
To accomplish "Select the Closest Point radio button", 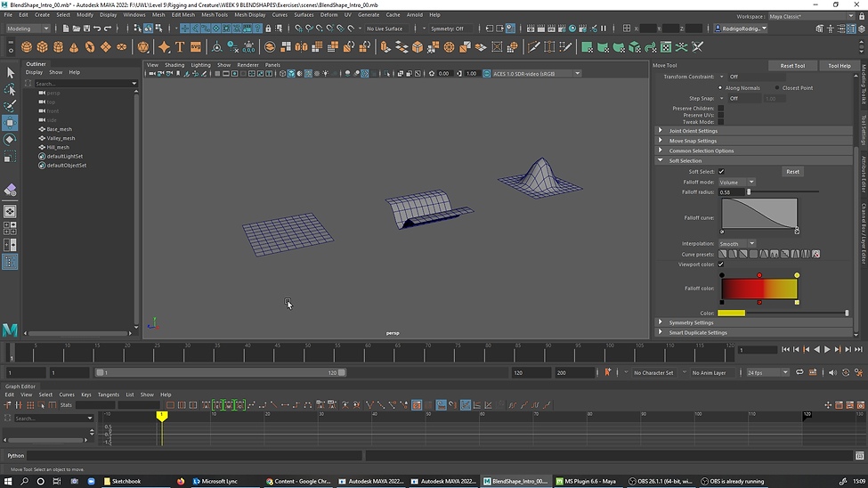I will (x=777, y=88).
